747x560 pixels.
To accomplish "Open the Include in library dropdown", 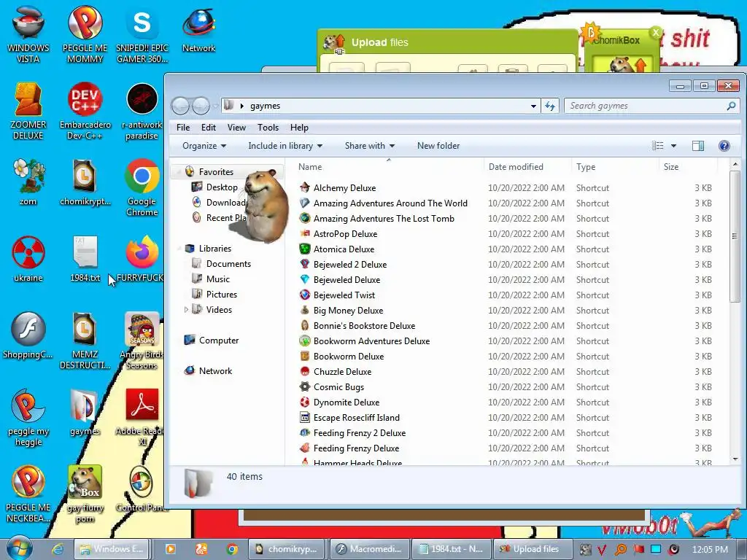I will coord(285,146).
